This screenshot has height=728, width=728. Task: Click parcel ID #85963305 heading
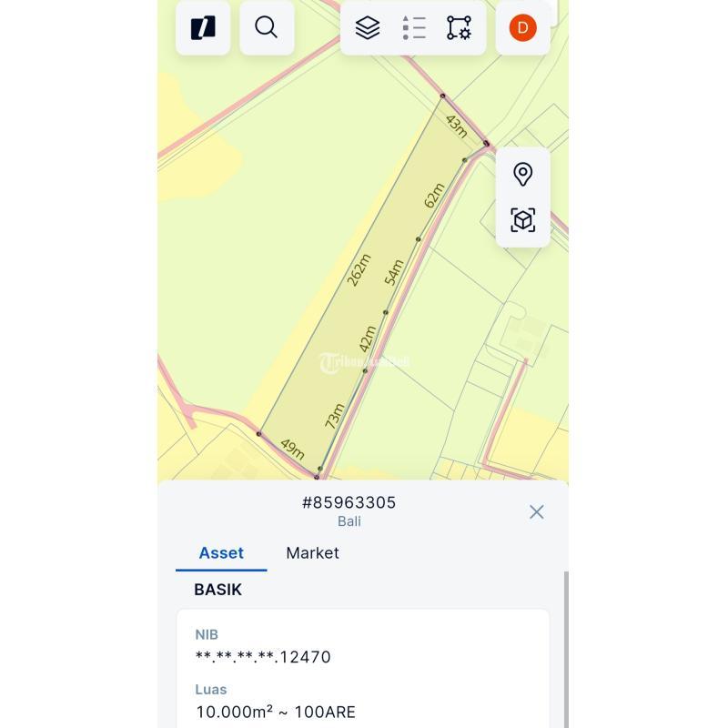tap(349, 502)
